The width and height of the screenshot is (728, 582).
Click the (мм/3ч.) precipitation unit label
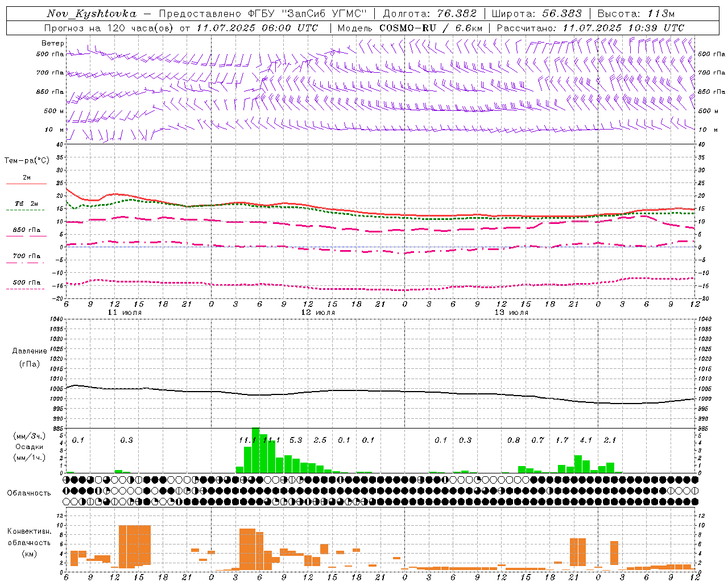click(x=30, y=436)
